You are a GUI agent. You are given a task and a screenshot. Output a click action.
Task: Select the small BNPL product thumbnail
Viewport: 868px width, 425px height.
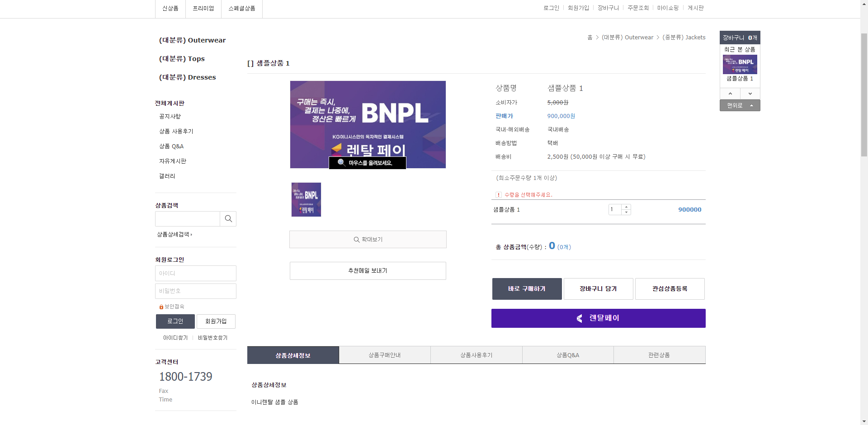[x=306, y=199]
